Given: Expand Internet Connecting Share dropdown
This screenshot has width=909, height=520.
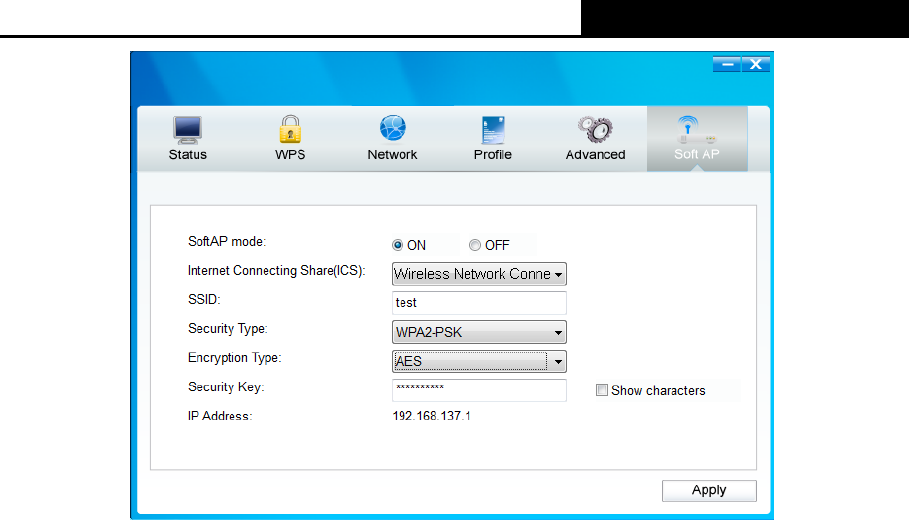Looking at the screenshot, I should 479,274.
